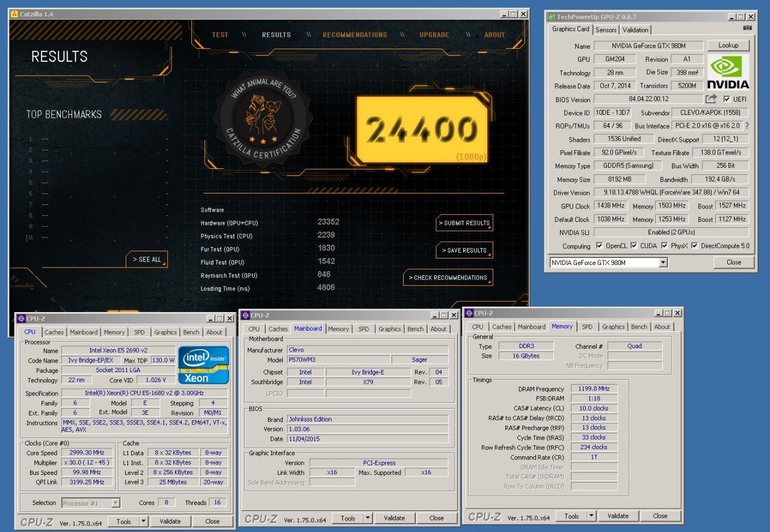Open the GPU selection dropdown in GPU-Z

click(662, 262)
